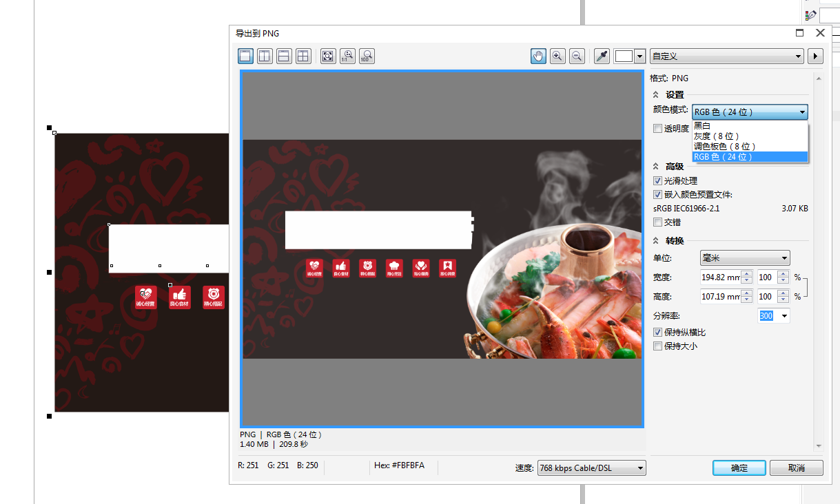Open the eyedropper color dropdown arrow
This screenshot has height=504, width=840.
[x=640, y=56]
